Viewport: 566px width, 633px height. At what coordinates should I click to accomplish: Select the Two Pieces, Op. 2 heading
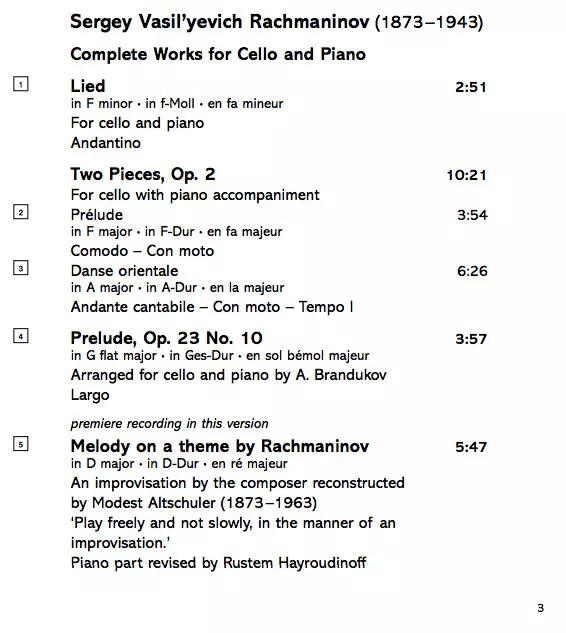(143, 174)
